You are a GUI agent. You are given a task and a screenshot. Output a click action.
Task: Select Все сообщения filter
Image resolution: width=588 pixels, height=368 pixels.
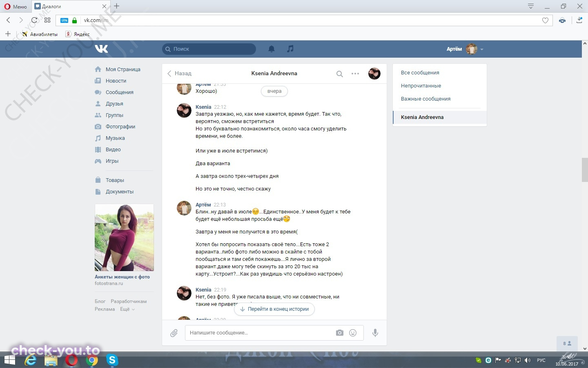pos(420,73)
